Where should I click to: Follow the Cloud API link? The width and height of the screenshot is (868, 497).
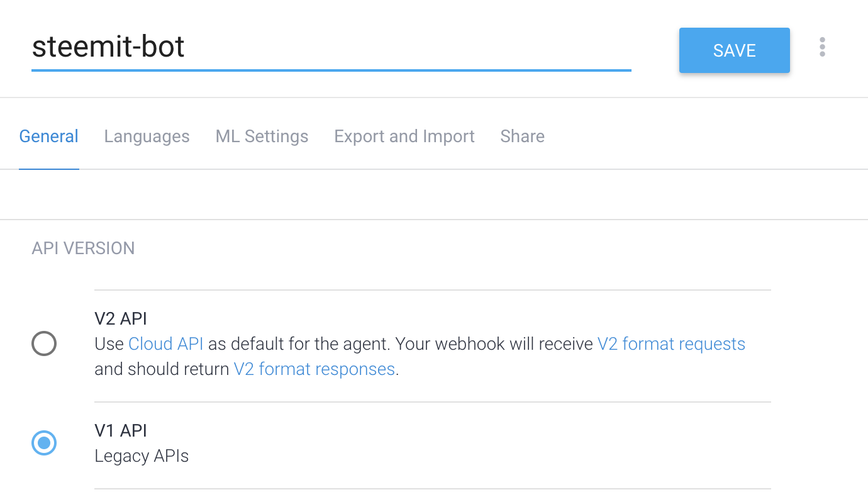click(165, 344)
